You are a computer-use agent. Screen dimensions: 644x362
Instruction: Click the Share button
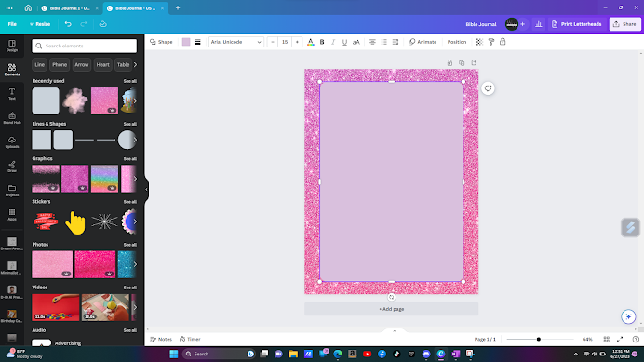[x=624, y=24]
